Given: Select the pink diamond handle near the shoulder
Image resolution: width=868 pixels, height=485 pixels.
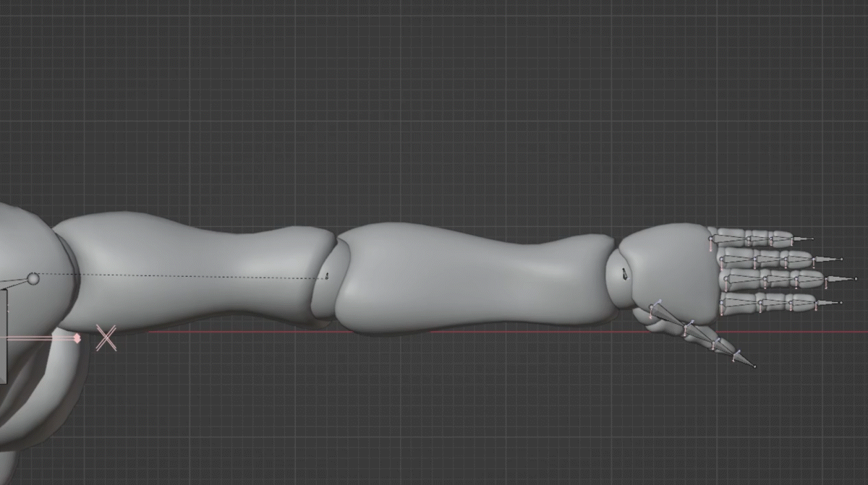Looking at the screenshot, I should click(77, 338).
